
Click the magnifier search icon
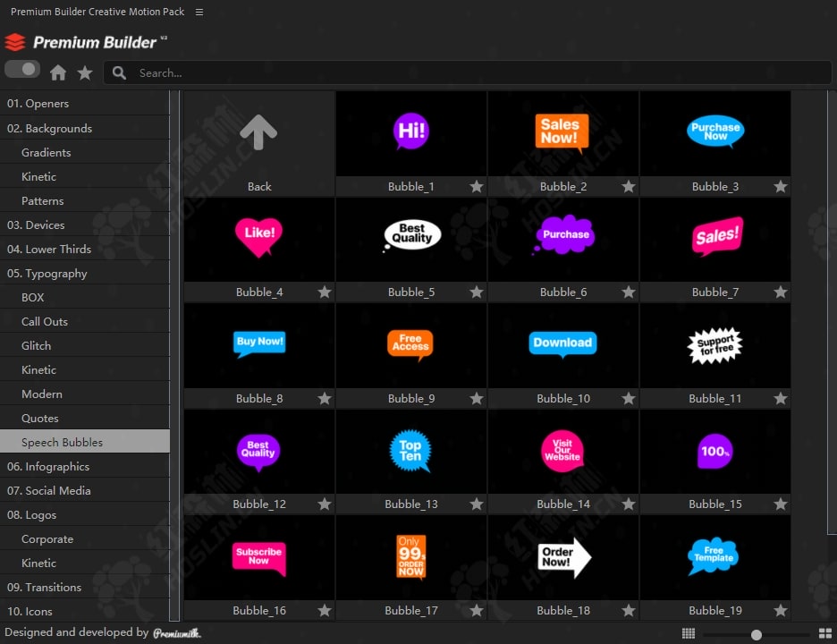coord(119,72)
